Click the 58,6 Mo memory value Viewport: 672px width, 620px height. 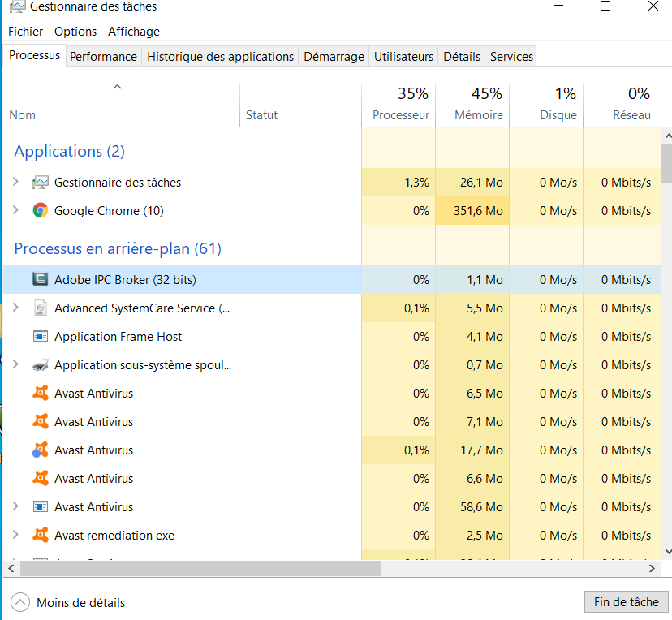[x=481, y=507]
